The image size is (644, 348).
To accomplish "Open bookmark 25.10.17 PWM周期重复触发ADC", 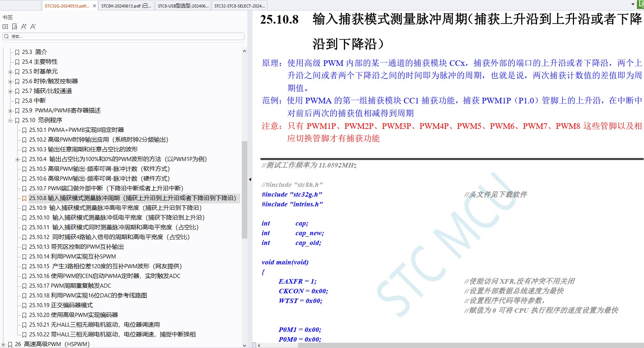I will (x=70, y=286).
